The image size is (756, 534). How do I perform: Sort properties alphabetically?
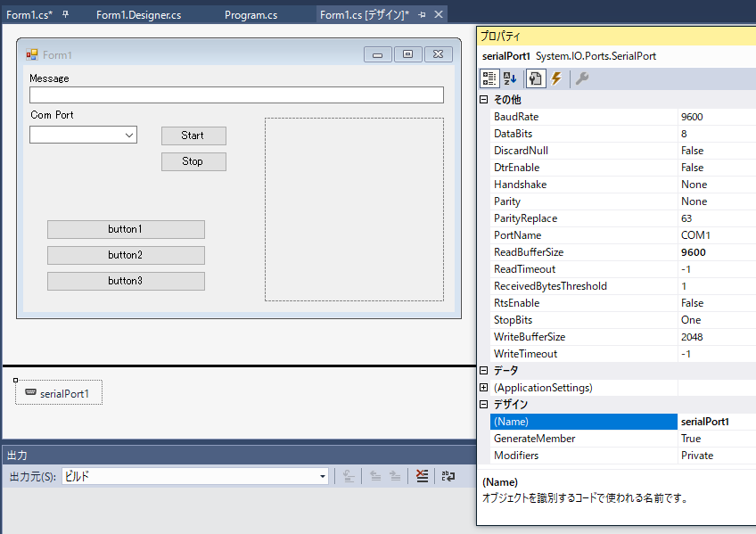click(x=510, y=78)
